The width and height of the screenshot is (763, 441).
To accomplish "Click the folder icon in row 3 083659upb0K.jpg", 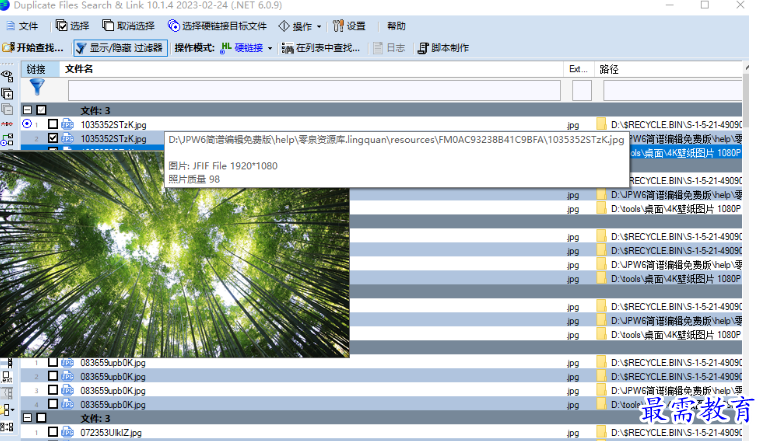I will click(601, 390).
